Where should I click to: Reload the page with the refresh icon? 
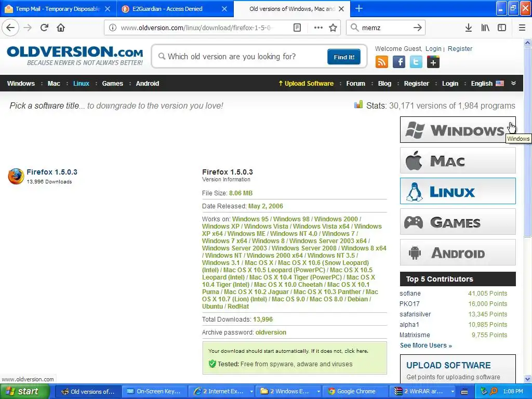click(44, 28)
